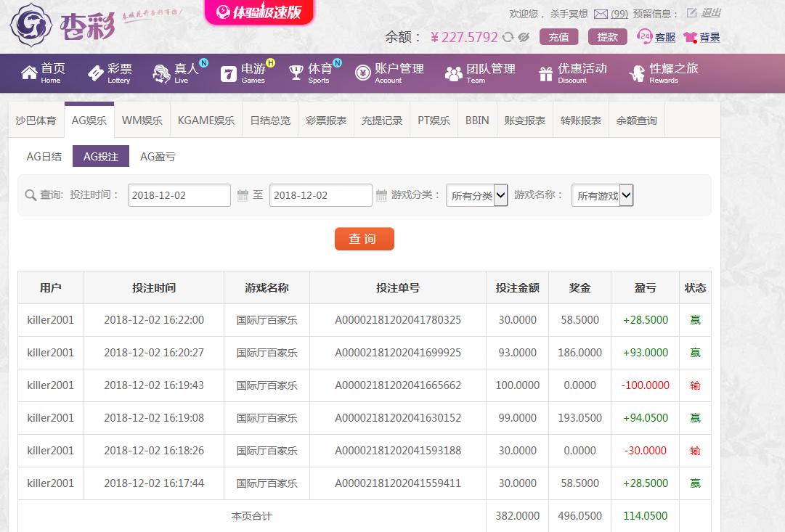The height and width of the screenshot is (532, 785).
Task: Click the 提款 withdraw button
Action: point(607,37)
